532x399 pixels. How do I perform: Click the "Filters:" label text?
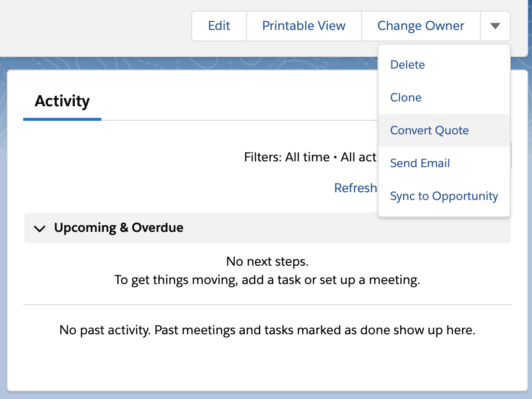click(263, 157)
